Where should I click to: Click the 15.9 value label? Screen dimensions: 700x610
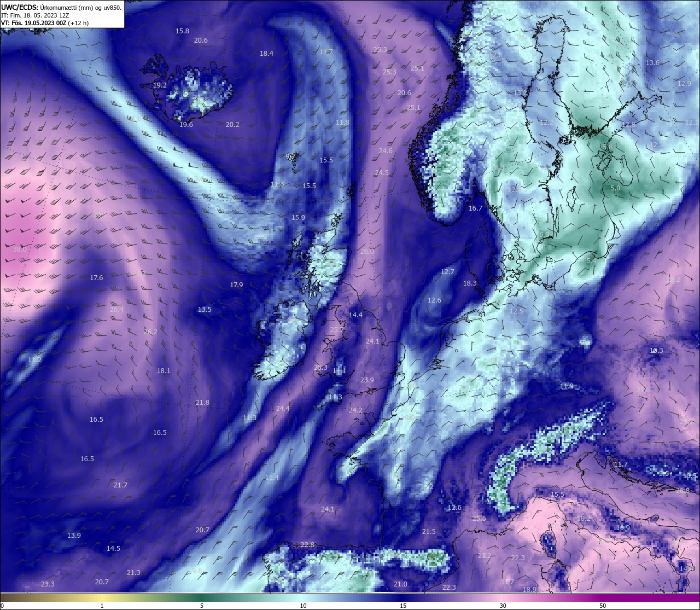click(x=298, y=218)
